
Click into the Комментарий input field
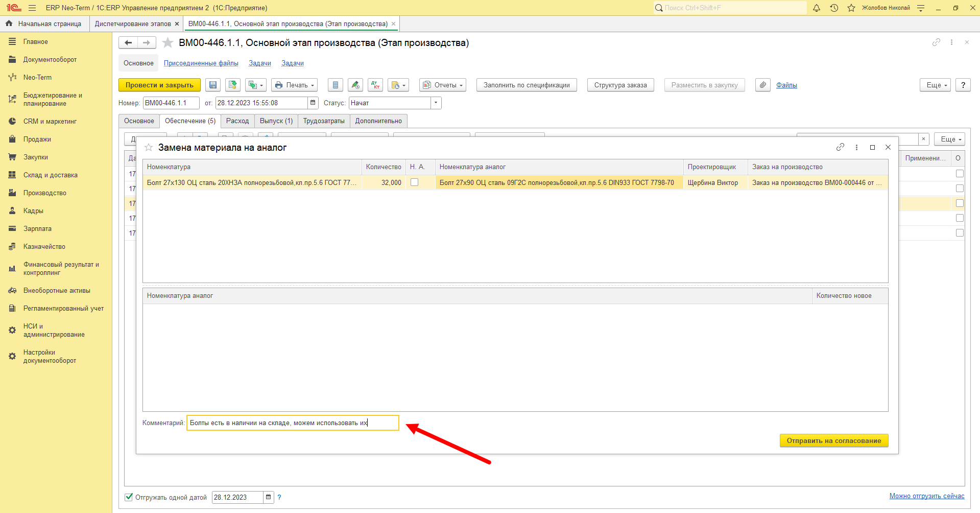tap(293, 423)
